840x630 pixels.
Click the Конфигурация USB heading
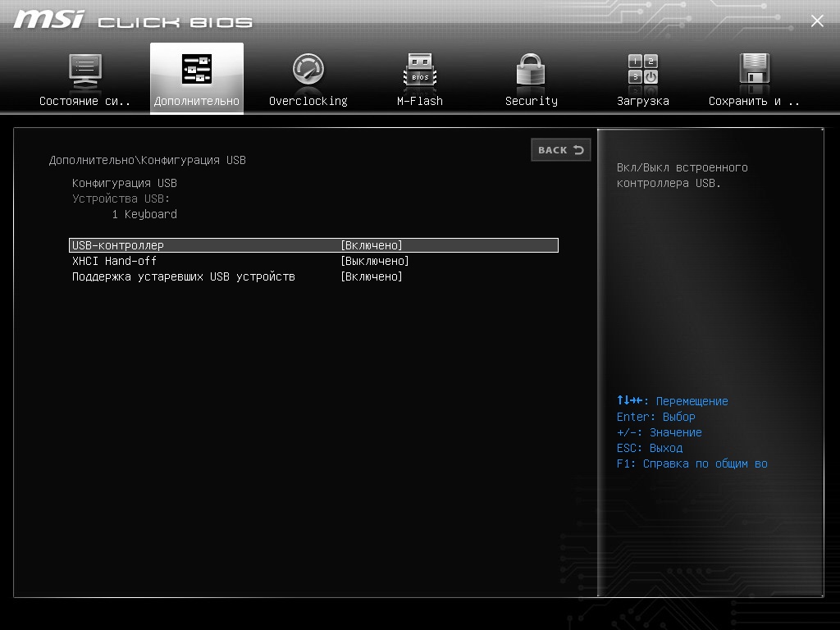point(125,183)
